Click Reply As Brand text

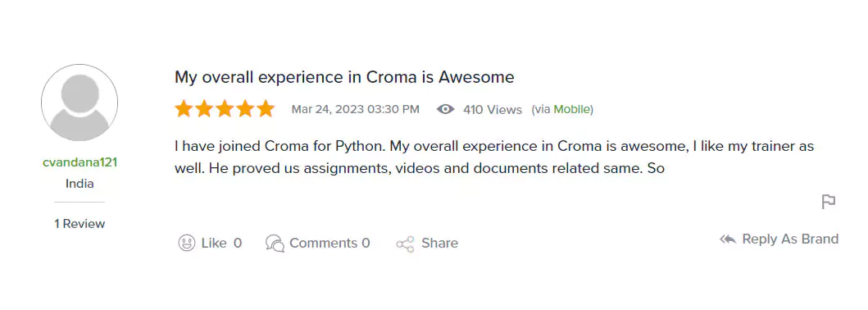click(790, 239)
